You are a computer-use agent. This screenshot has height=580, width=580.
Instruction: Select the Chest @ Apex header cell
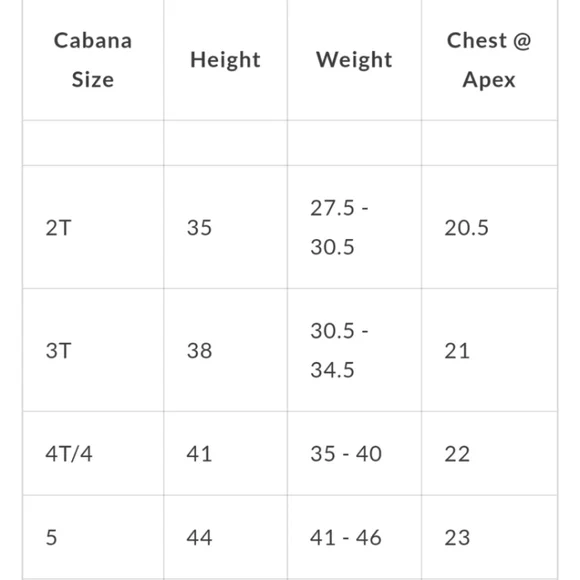click(x=489, y=60)
